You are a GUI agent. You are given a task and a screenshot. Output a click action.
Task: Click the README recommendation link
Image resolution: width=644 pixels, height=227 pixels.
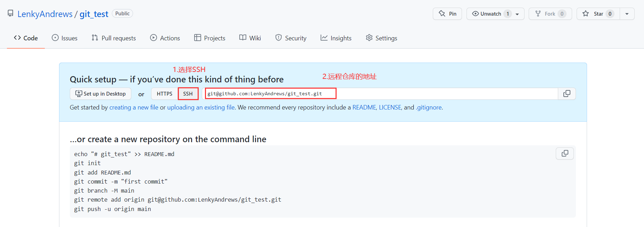tap(364, 107)
